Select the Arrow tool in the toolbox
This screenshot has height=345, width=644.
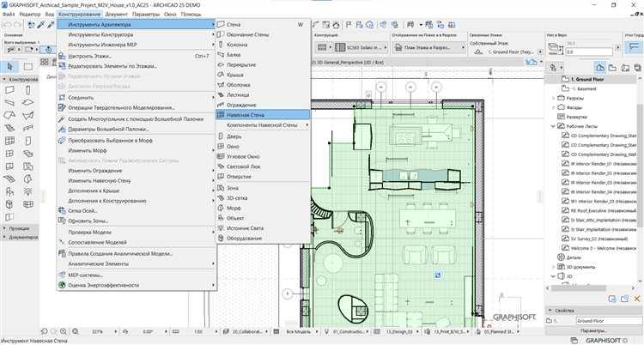point(10,67)
